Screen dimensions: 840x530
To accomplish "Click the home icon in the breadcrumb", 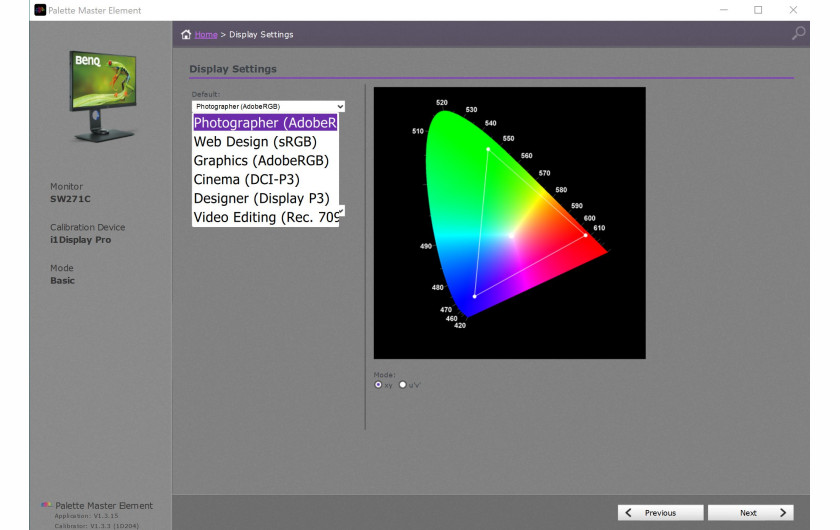I will click(x=186, y=34).
